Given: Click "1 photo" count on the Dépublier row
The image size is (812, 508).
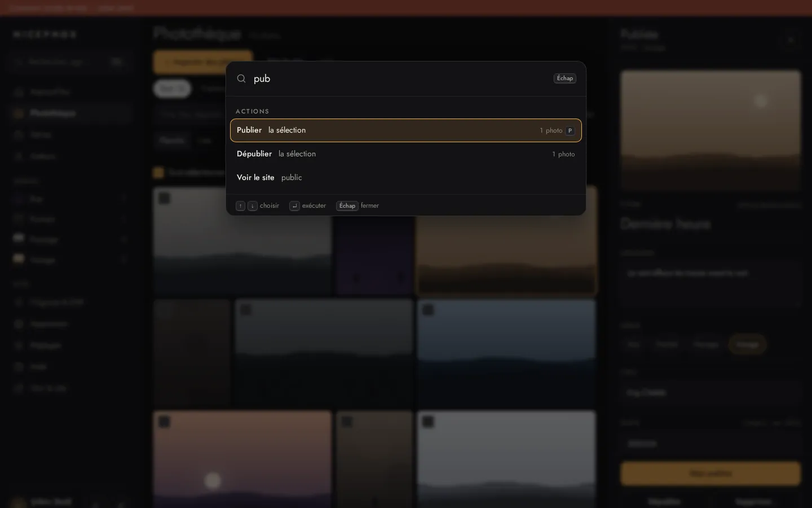Looking at the screenshot, I should (563, 154).
